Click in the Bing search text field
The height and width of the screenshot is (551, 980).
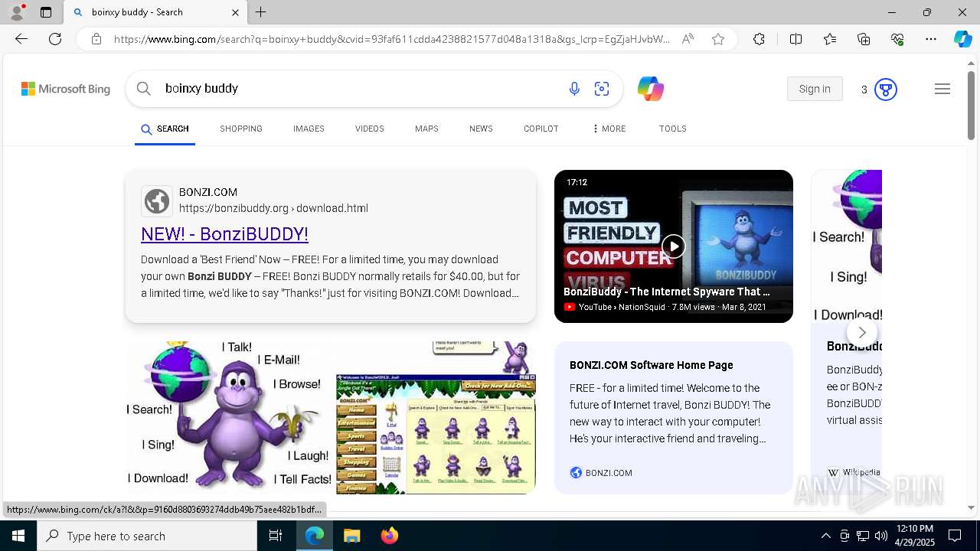coord(360,89)
